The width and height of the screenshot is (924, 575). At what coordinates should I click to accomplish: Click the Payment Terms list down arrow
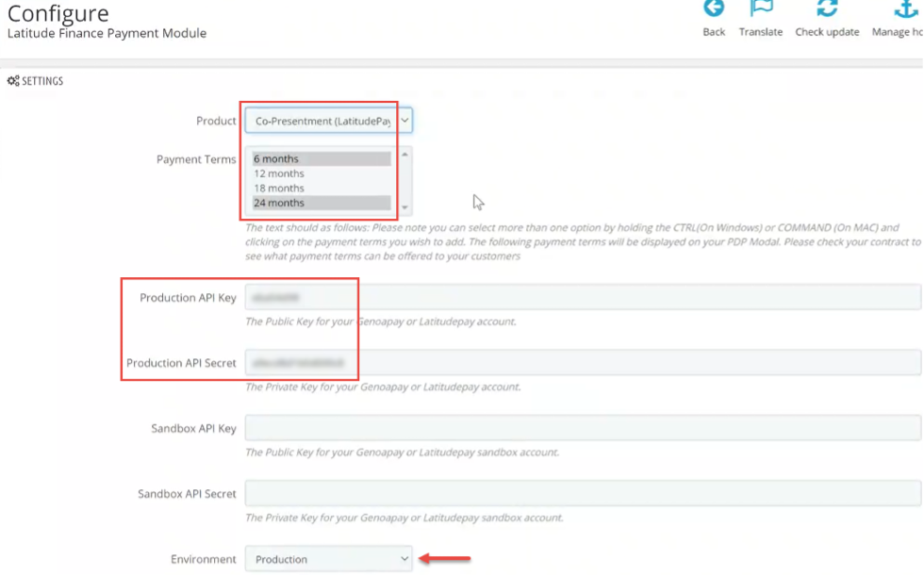(404, 207)
